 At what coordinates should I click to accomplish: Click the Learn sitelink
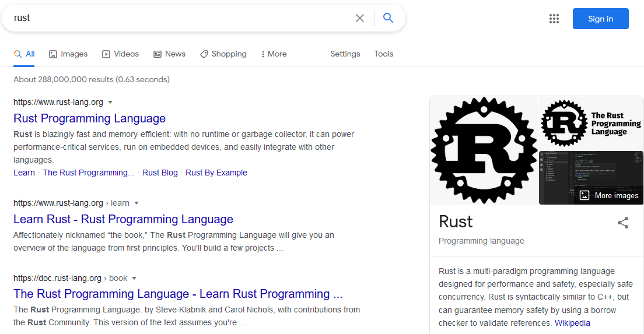(24, 173)
